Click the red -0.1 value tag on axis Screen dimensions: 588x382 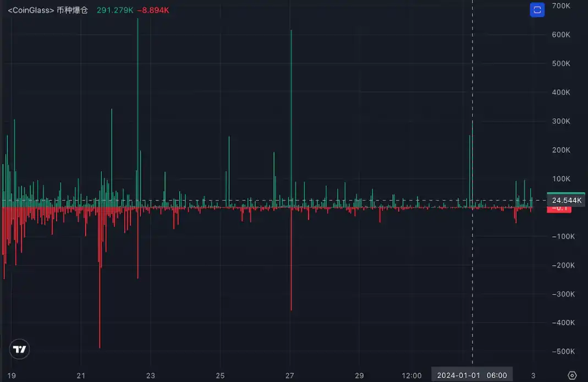coord(560,208)
